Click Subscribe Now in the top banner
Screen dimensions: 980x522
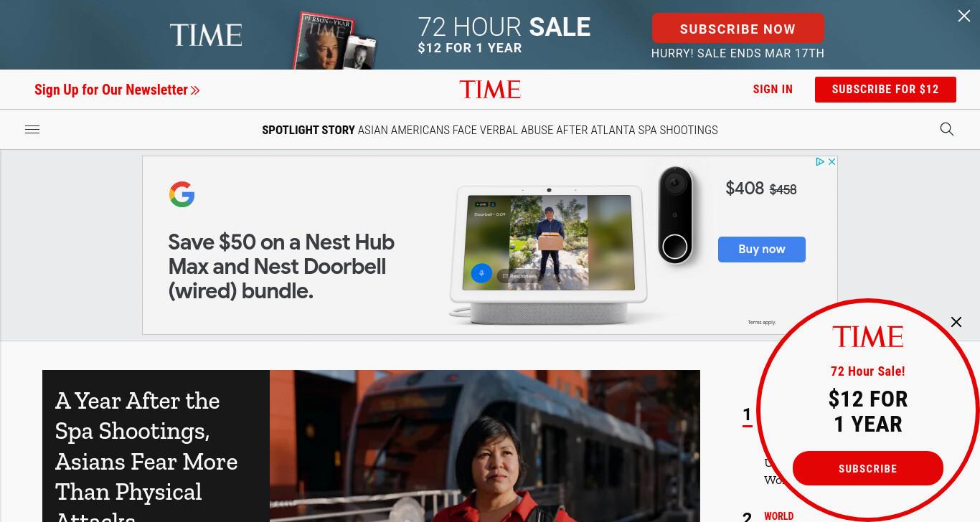coord(738,29)
